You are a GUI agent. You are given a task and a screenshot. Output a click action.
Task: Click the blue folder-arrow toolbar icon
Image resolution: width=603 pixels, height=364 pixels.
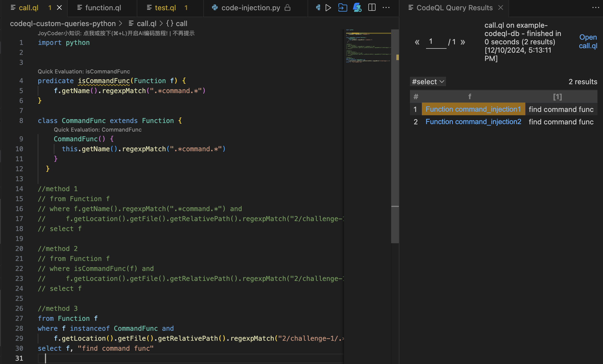(343, 8)
